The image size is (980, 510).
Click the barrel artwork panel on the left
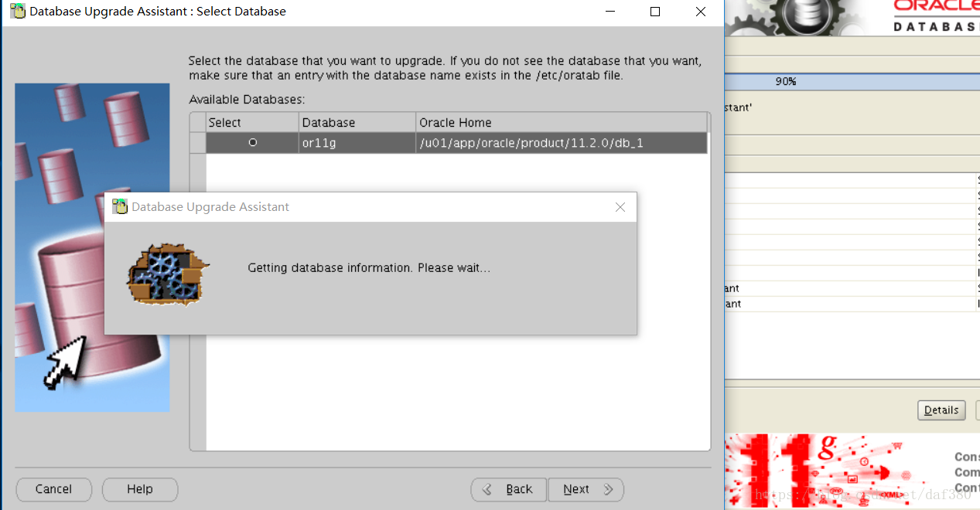(x=92, y=247)
